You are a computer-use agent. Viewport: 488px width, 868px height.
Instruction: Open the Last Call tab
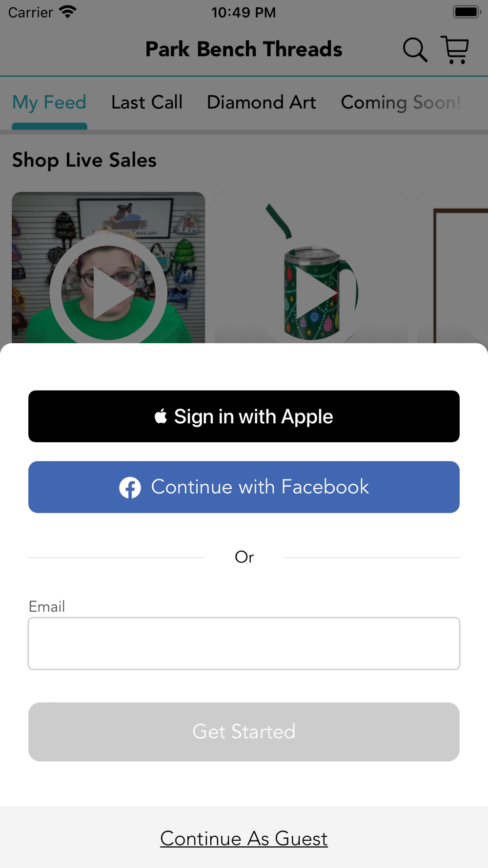pos(147,103)
